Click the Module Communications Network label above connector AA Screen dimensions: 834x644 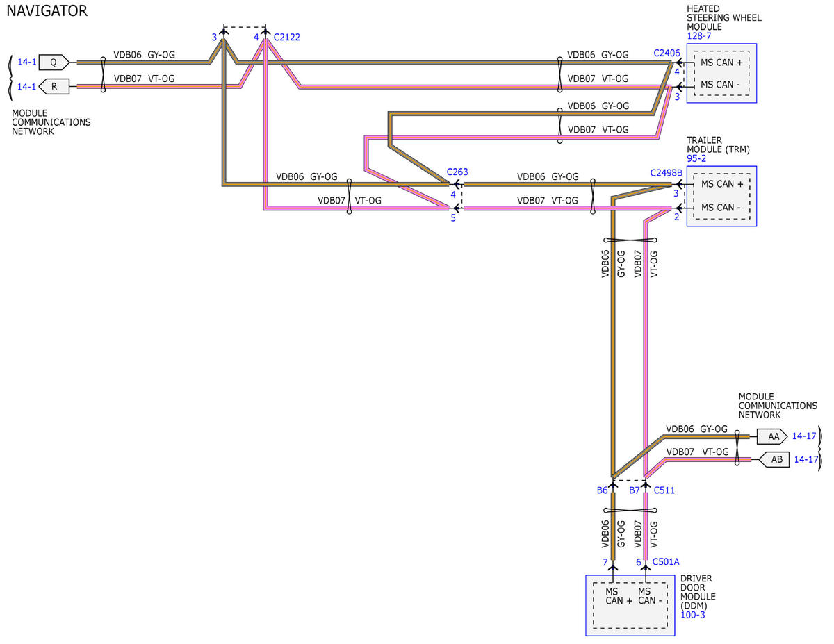tap(778, 405)
